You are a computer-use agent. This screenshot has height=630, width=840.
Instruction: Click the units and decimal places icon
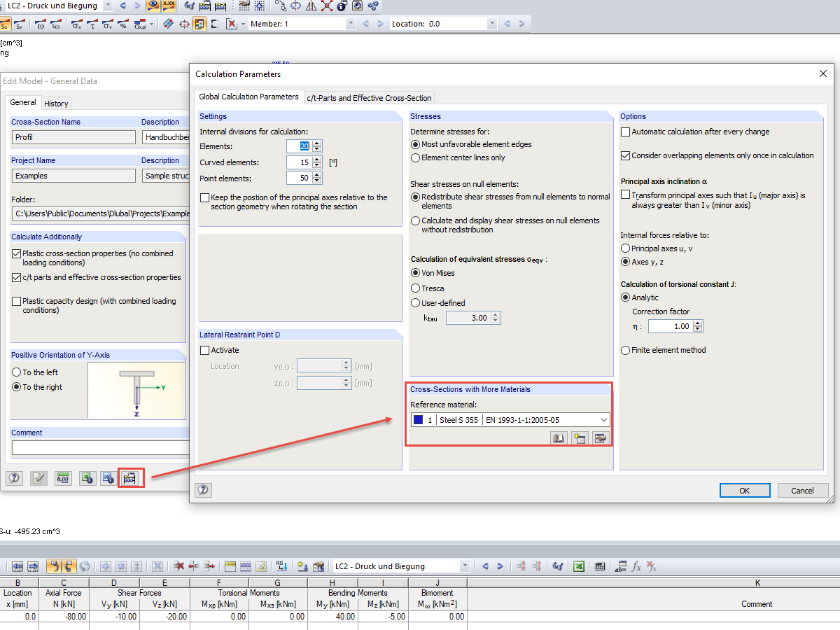63,478
